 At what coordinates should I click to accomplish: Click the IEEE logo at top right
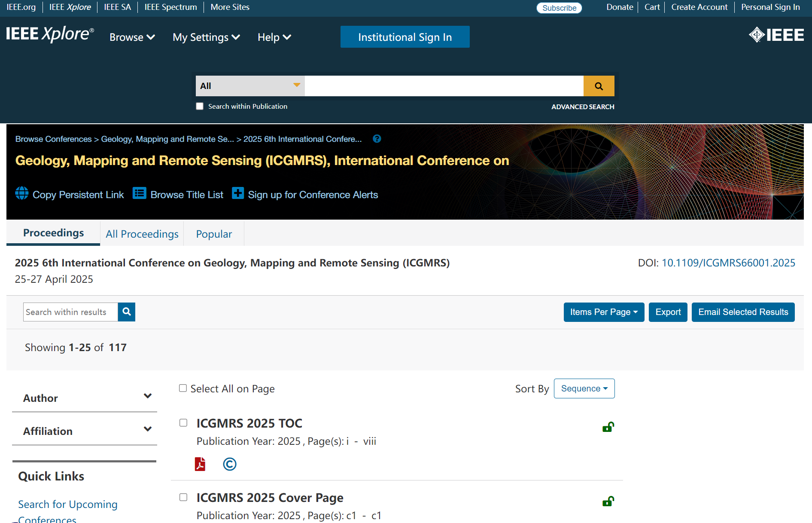click(x=776, y=35)
